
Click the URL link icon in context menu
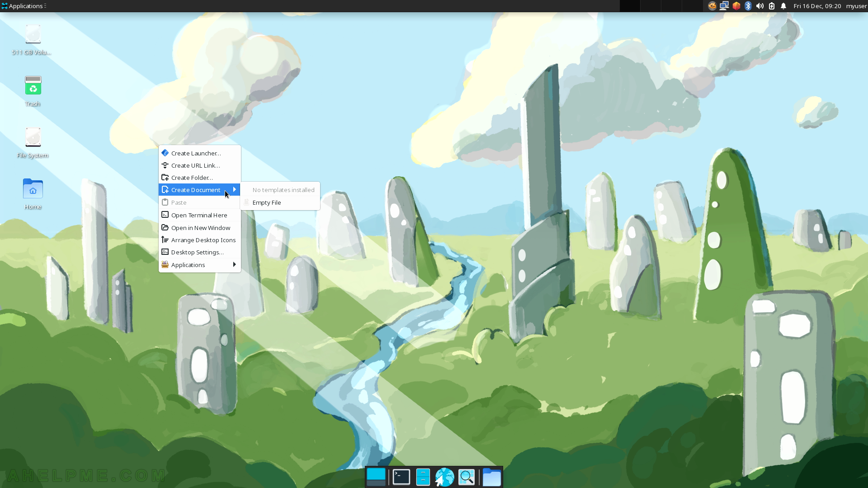pos(165,165)
